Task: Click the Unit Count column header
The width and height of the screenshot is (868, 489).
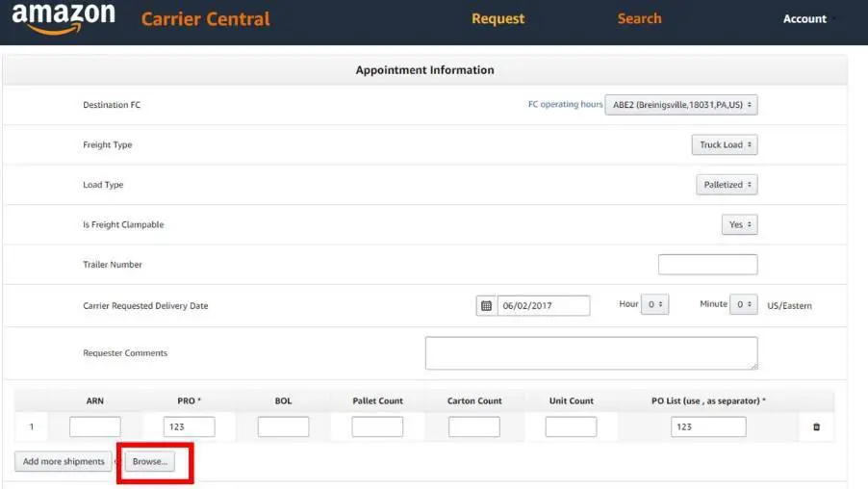Action: [572, 400]
